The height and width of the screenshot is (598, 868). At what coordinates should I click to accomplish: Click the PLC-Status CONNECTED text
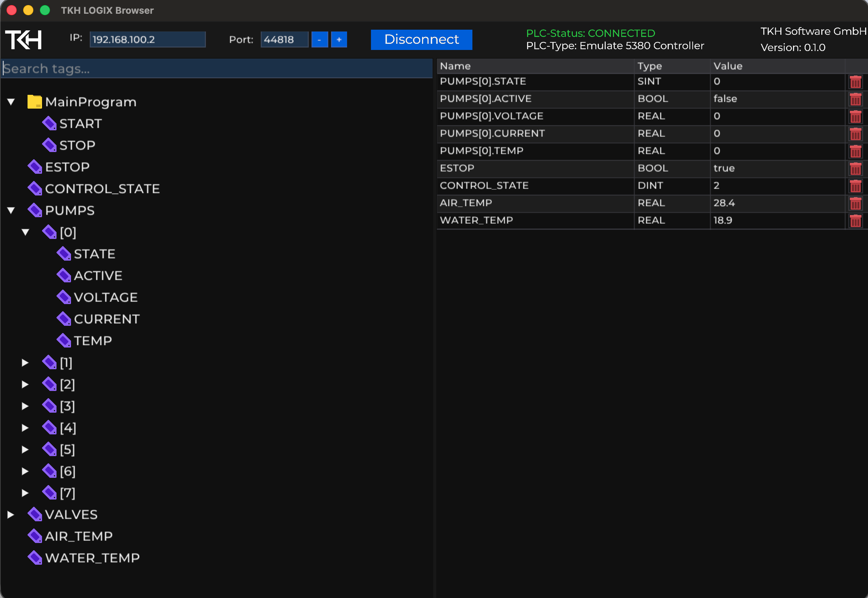coord(591,33)
